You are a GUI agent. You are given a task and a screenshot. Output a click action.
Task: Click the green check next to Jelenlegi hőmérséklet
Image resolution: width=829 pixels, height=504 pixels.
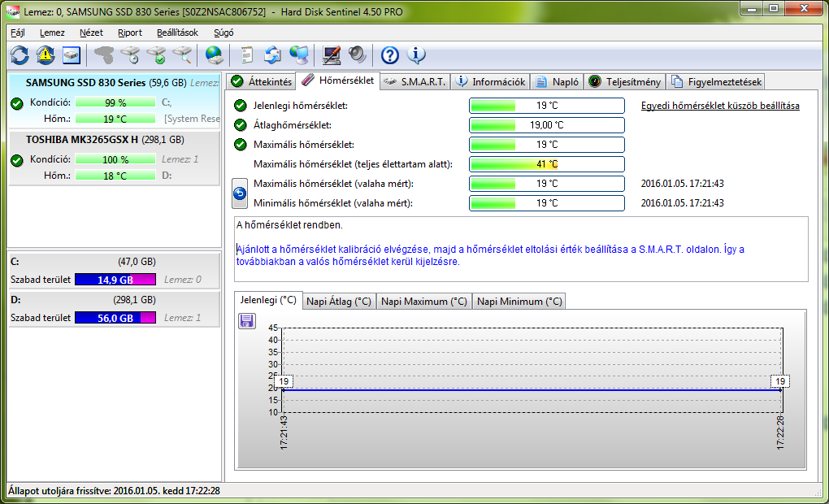pyautogui.click(x=240, y=105)
